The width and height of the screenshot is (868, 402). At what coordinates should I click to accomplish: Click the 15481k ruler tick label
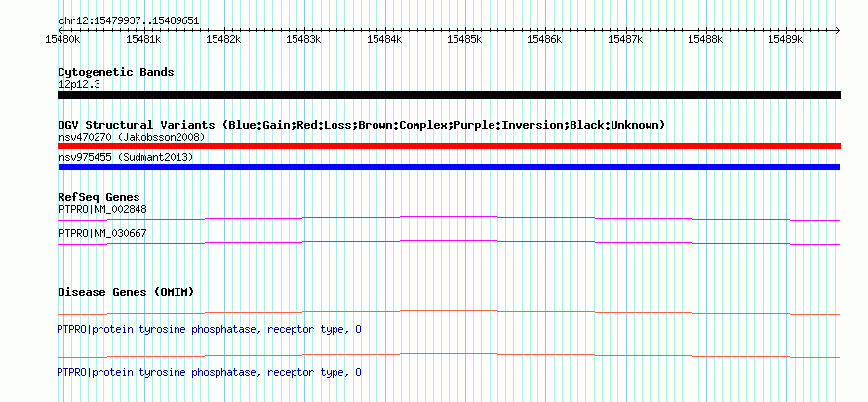143,39
